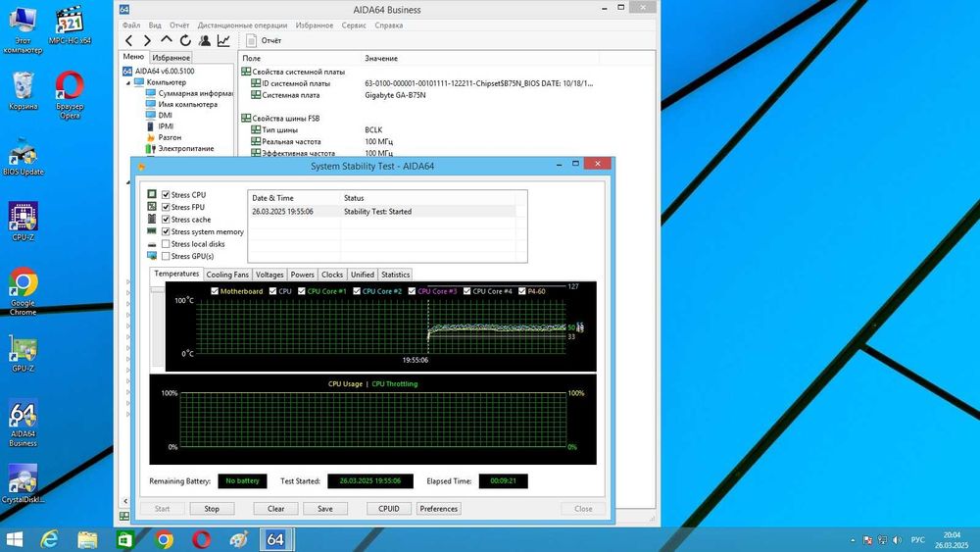Open MPC-HC x64 desktop shortcut
Viewport: 980px width, 552px height.
70,25
